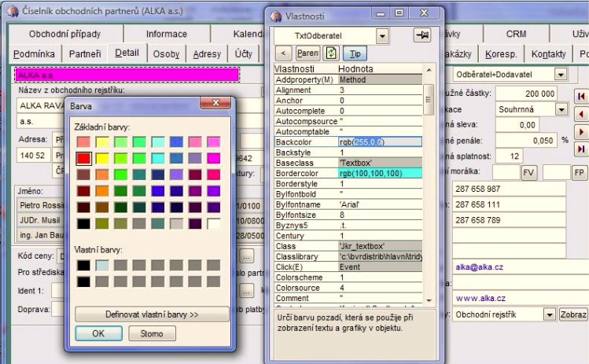Open the TxtOdberatel object dropdown
This screenshot has height=364, width=589.
(x=382, y=36)
